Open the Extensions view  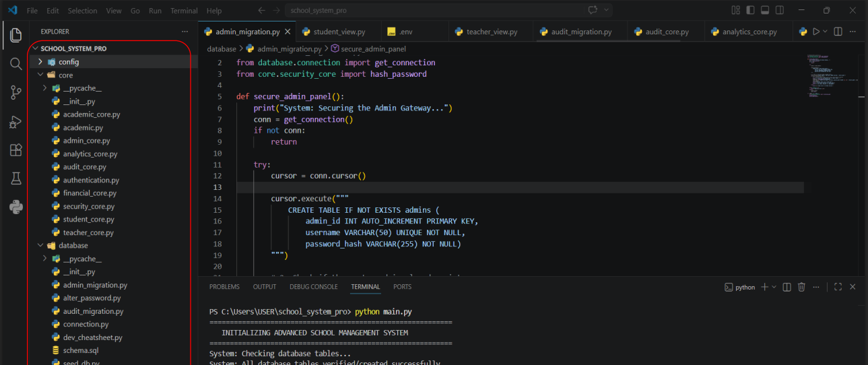(15, 150)
